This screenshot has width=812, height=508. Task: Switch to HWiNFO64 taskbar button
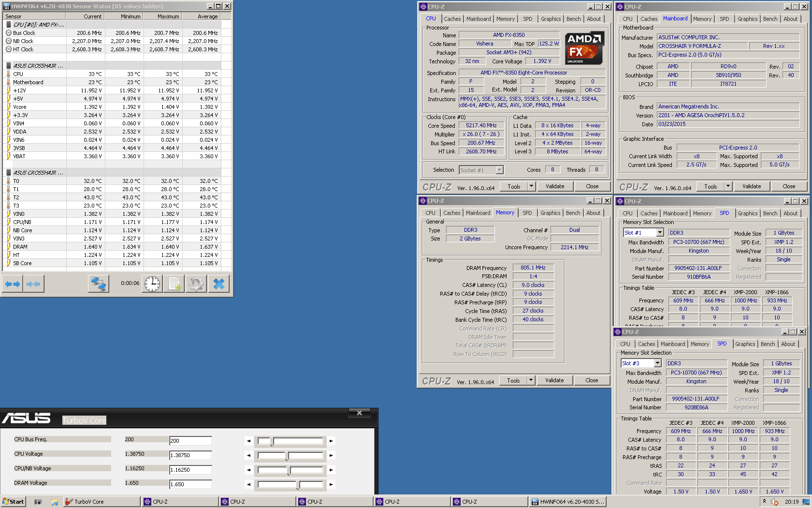(568, 502)
